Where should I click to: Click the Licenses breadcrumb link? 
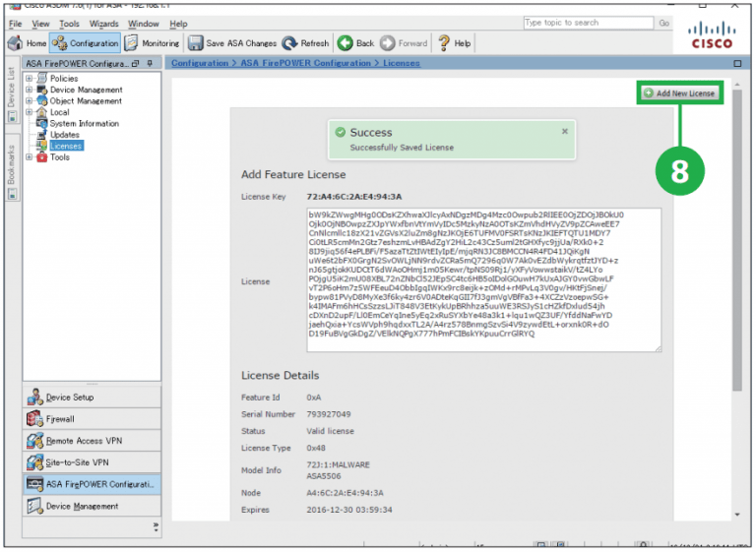pyautogui.click(x=402, y=63)
